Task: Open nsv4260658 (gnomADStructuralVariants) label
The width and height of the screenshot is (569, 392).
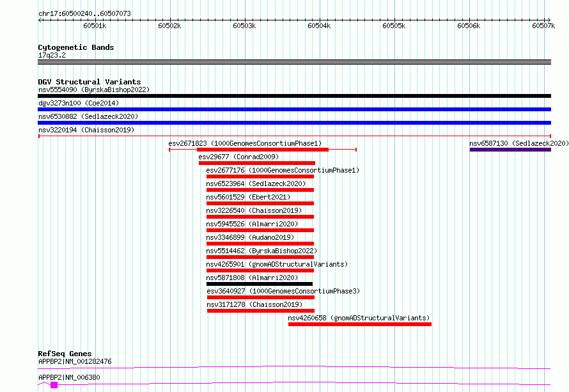Action: (359, 318)
